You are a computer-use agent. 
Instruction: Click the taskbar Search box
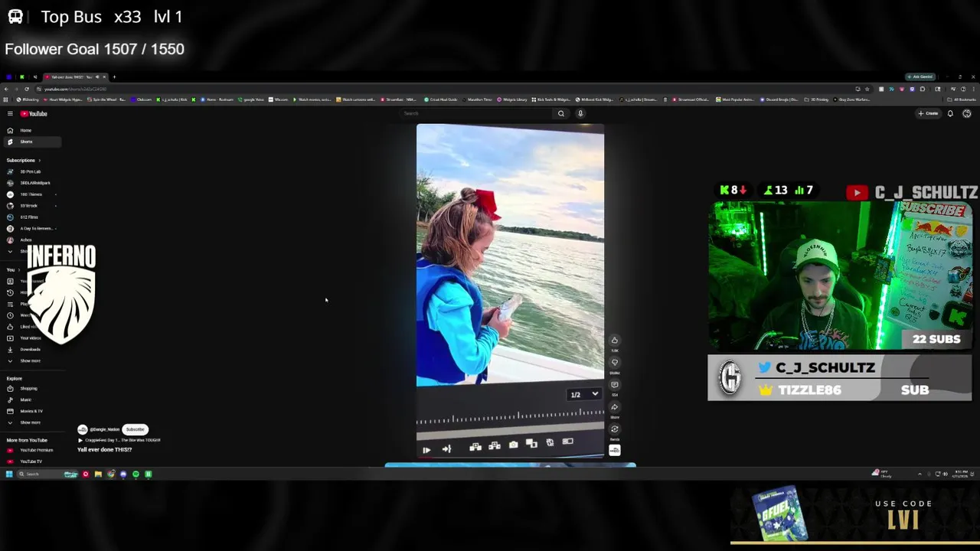[47, 474]
